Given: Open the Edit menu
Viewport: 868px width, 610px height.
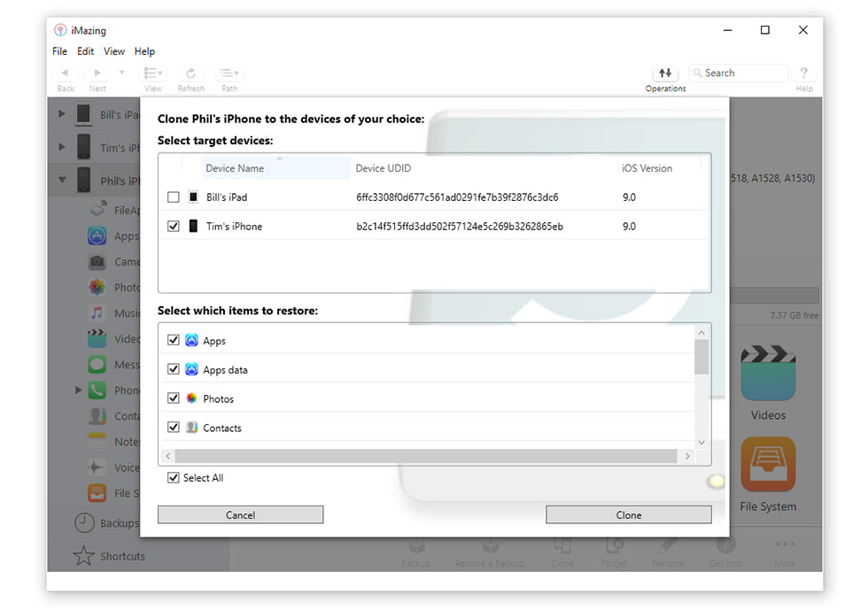Looking at the screenshot, I should click(85, 51).
